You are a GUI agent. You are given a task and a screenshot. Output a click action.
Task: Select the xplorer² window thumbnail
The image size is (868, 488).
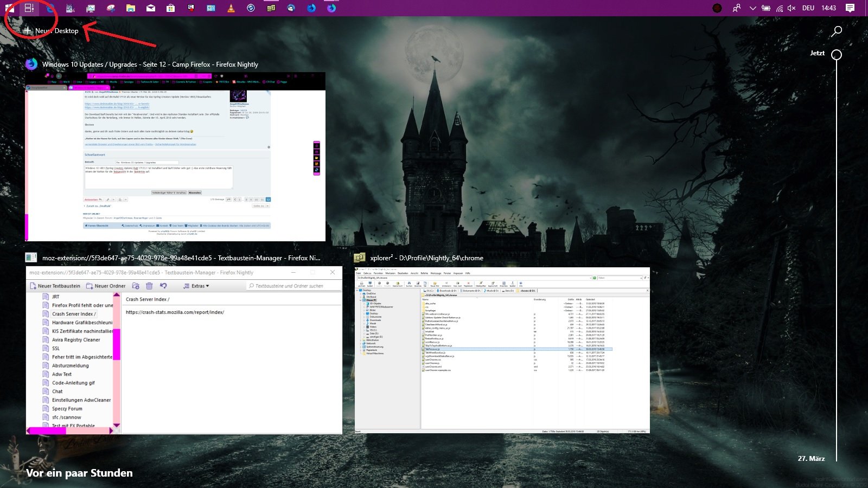click(502, 350)
